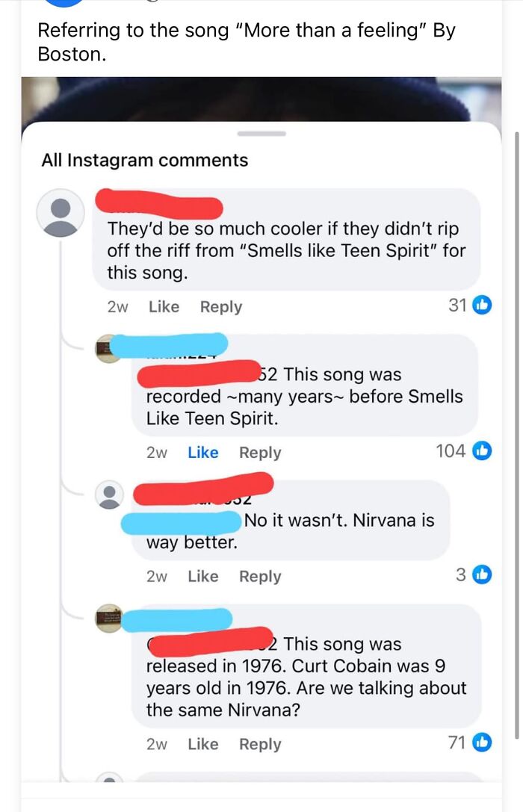Click the thumbs-up icon next to 3 likes
Viewport: 523px width, 812px height.
[482, 576]
